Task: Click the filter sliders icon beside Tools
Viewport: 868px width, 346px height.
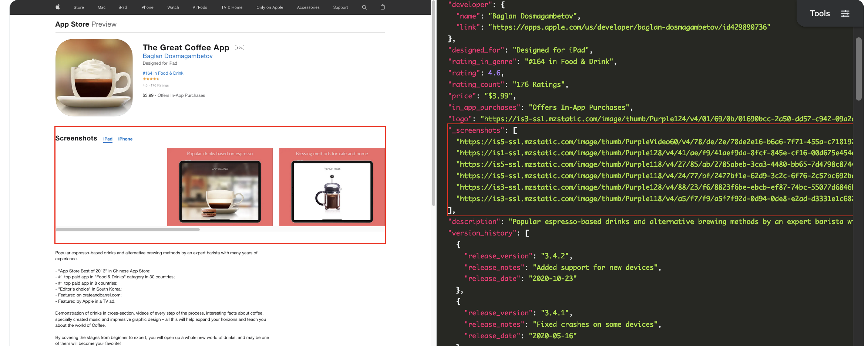Action: tap(845, 13)
